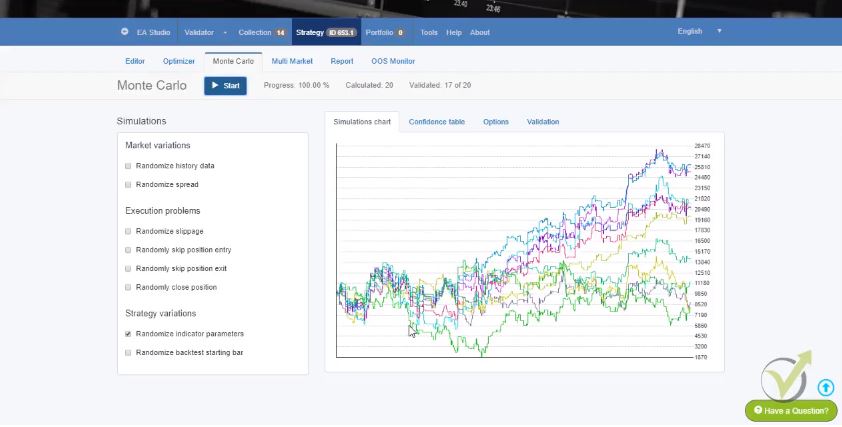This screenshot has width=842, height=427.
Task: Open the English language dropdown
Action: coord(698,31)
